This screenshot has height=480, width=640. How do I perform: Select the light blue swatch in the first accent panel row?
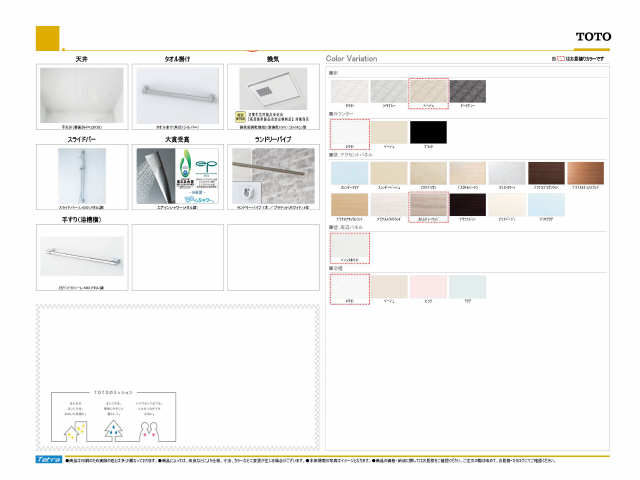tap(349, 174)
